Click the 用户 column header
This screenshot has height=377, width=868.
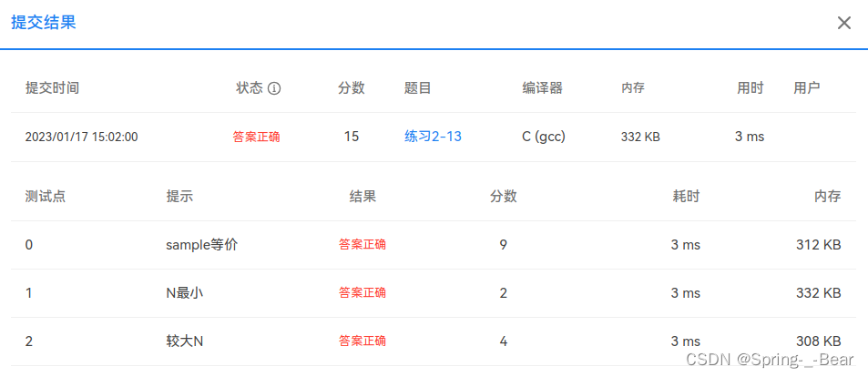pyautogui.click(x=807, y=88)
